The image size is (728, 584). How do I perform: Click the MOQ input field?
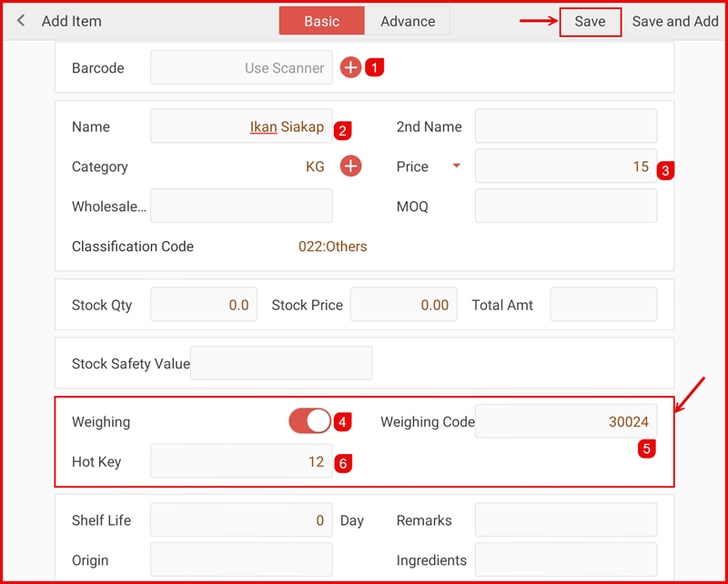565,206
